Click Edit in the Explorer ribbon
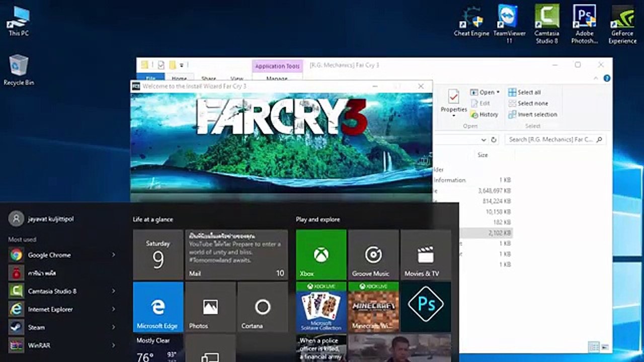Viewport: 644px width, 362px height. (480, 103)
